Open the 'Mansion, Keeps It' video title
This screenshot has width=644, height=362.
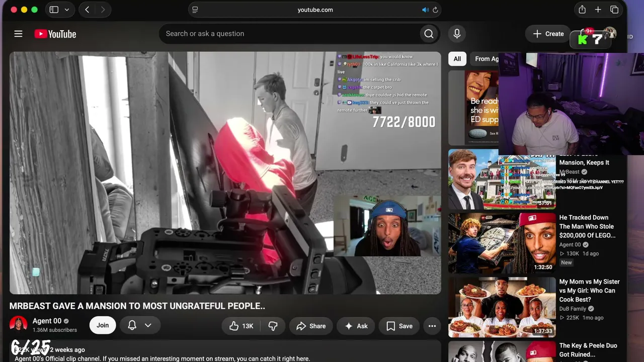click(584, 162)
